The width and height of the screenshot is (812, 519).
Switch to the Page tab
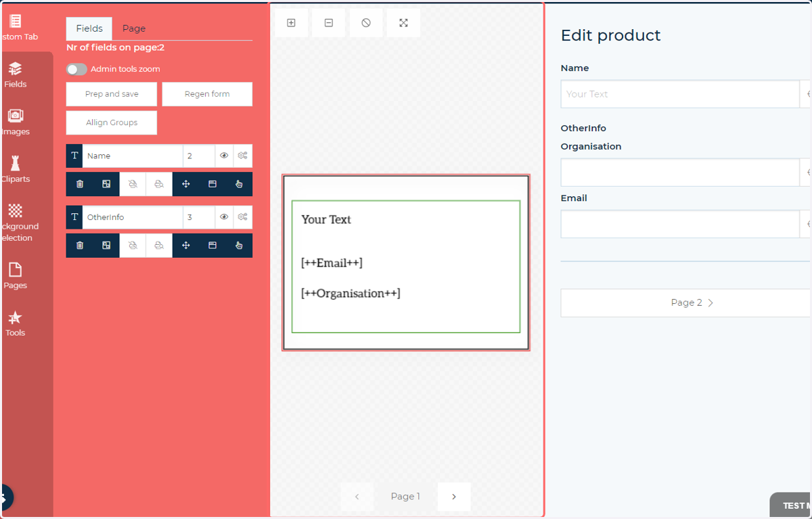(x=134, y=28)
